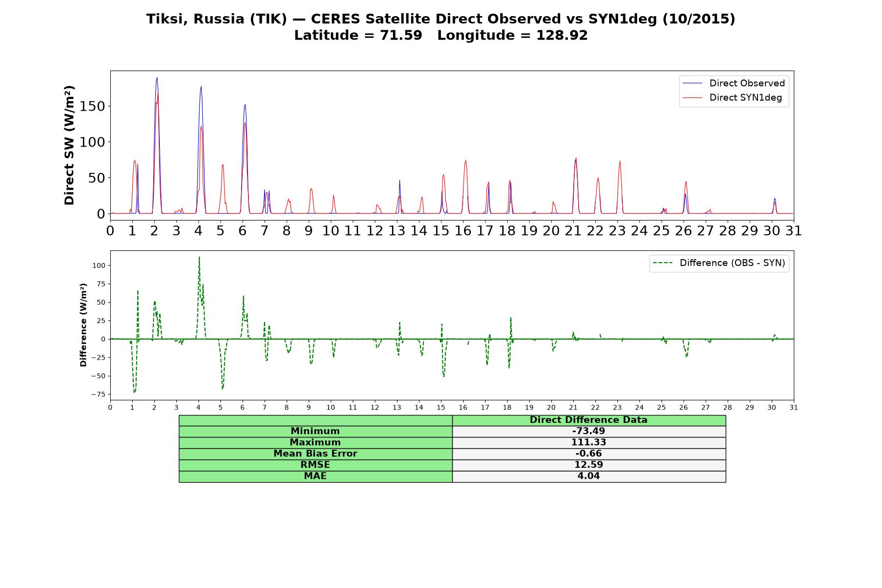Click day 21 tick on lower x-axis

click(x=573, y=408)
